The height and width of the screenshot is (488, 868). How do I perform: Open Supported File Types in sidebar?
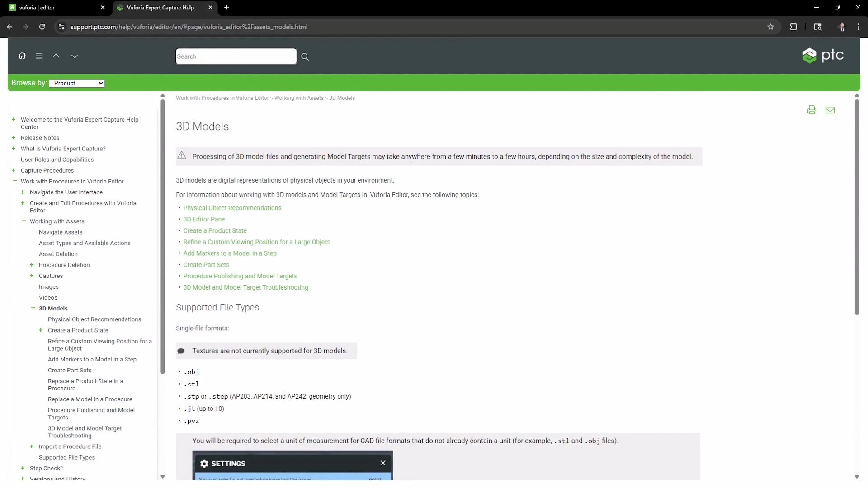point(67,457)
